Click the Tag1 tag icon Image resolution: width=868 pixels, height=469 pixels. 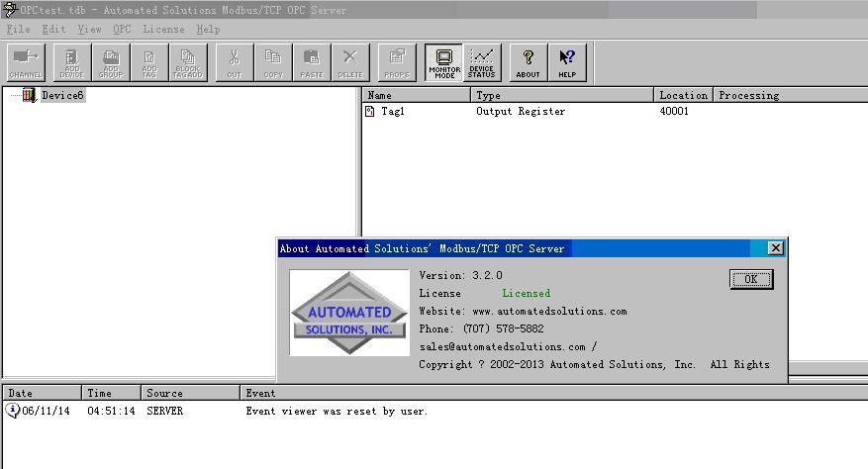370,111
